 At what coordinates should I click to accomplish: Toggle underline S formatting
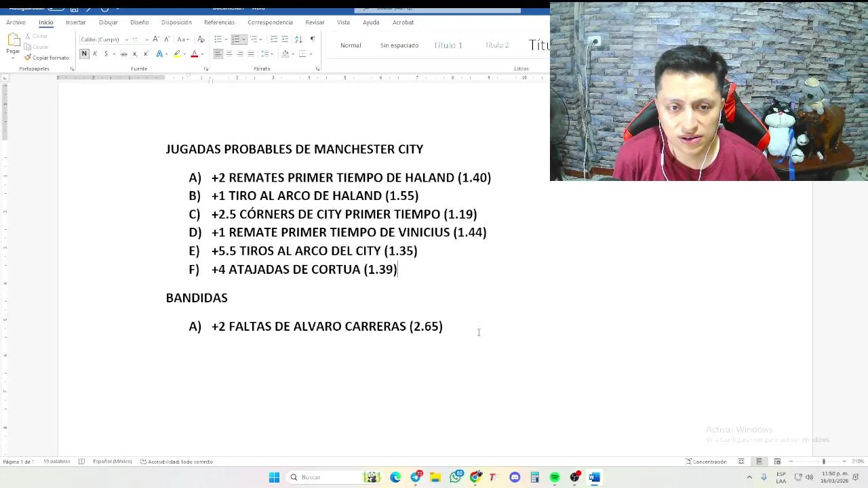coord(106,54)
